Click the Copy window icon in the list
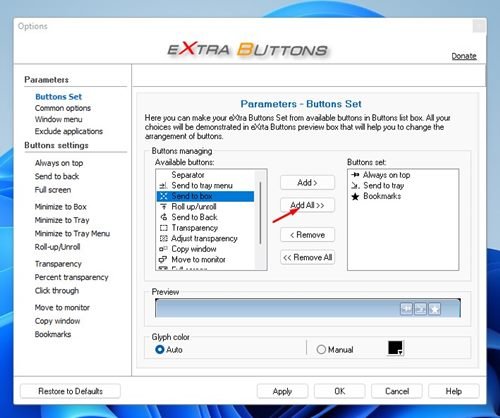Viewport: 500px width, 418px height. (163, 249)
